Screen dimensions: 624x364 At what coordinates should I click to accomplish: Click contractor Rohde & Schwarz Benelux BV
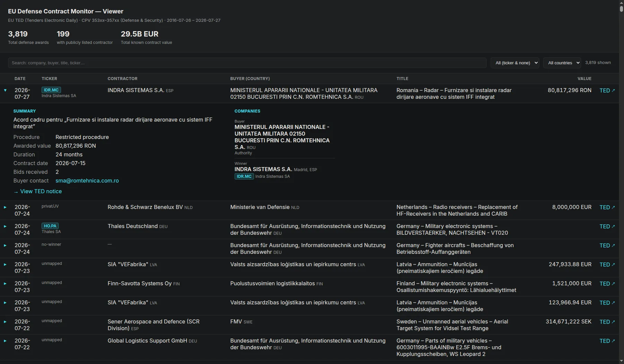[145, 207]
